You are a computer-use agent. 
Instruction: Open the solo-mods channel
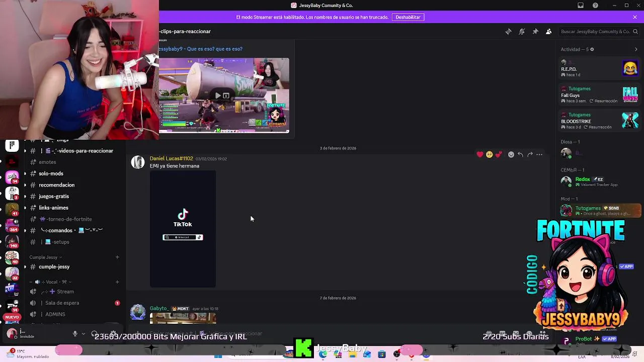pos(73,173)
